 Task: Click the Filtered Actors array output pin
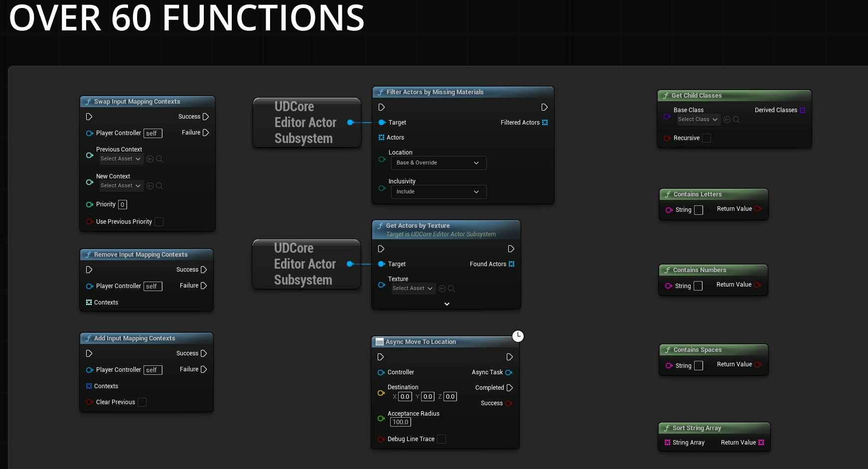(x=545, y=123)
